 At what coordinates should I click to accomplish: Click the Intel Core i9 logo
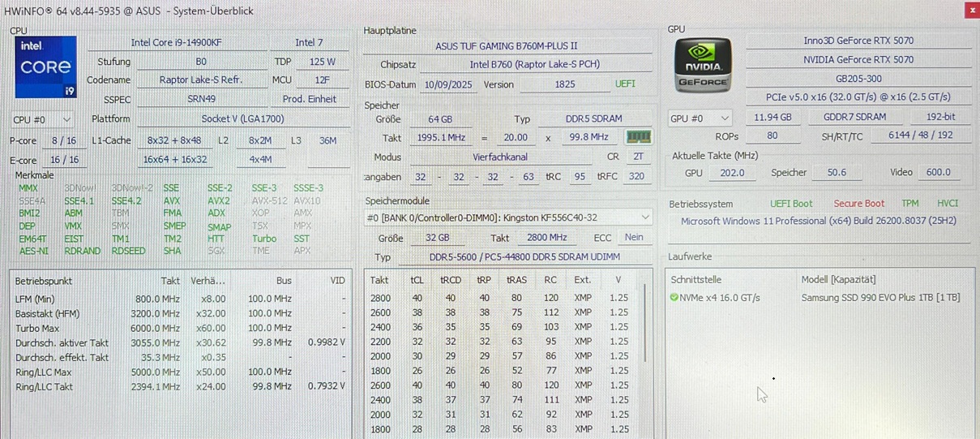pyautogui.click(x=46, y=67)
